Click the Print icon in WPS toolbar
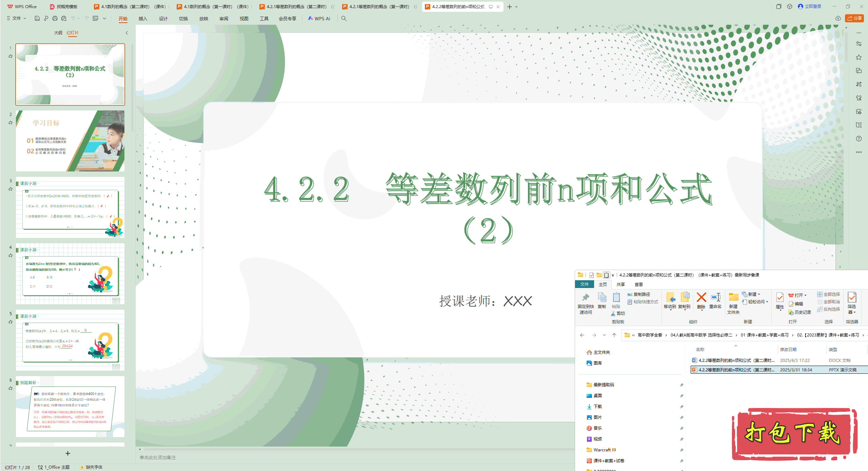Viewport: 868px width, 471px height. [55, 18]
